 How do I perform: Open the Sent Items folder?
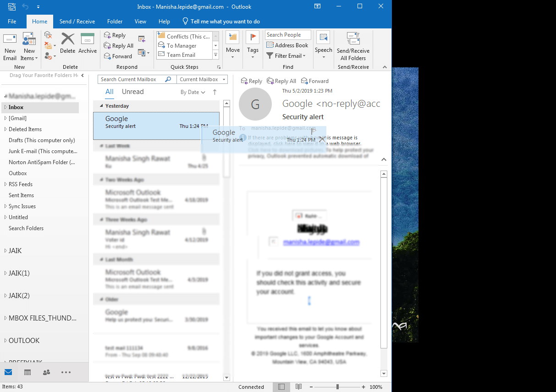click(x=21, y=195)
